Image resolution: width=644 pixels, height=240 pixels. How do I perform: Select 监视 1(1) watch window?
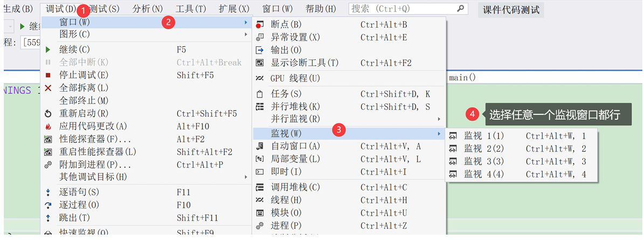[521, 136]
